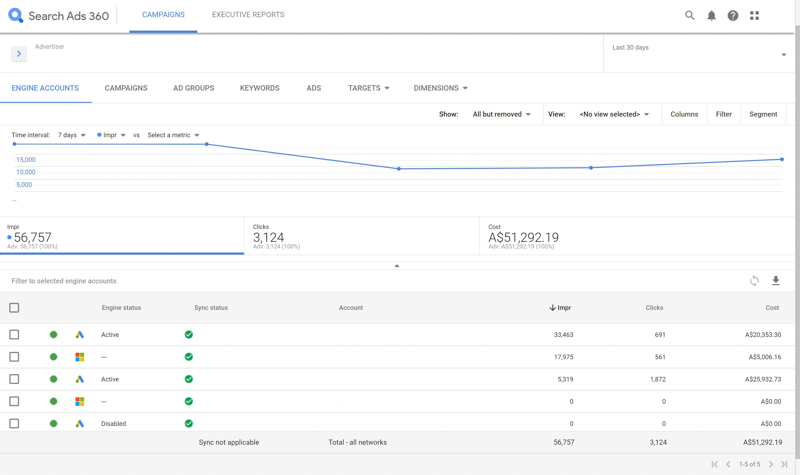The width and height of the screenshot is (800, 475).
Task: Click the Filter button
Action: tap(723, 114)
